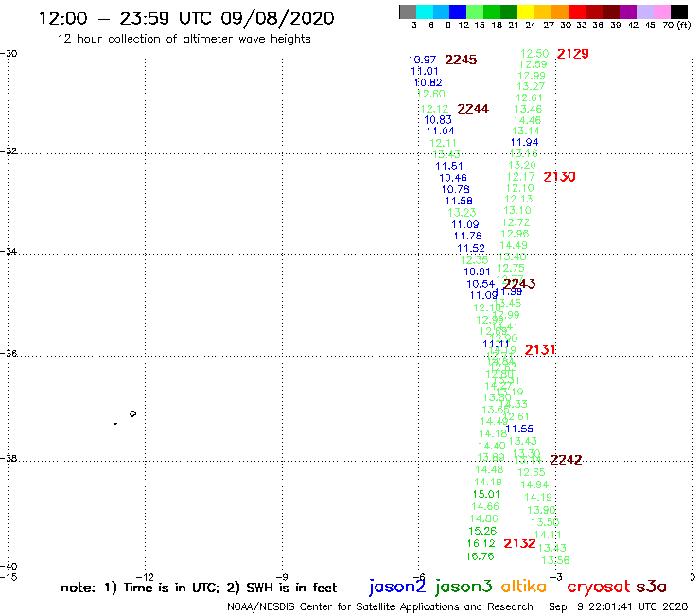Click the 2132 cryosat time label
The image size is (700, 615).
click(519, 543)
